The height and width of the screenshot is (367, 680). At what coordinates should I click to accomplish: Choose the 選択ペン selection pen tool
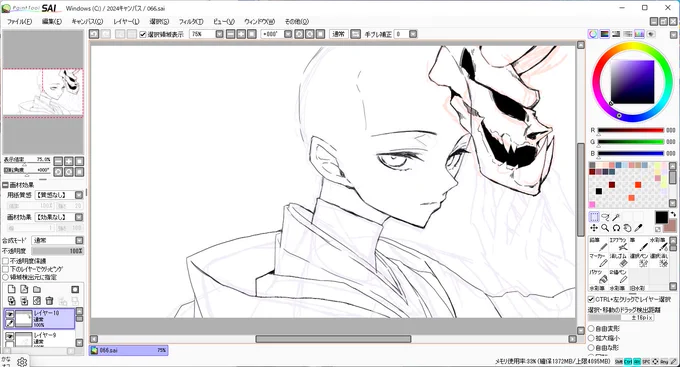638,260
